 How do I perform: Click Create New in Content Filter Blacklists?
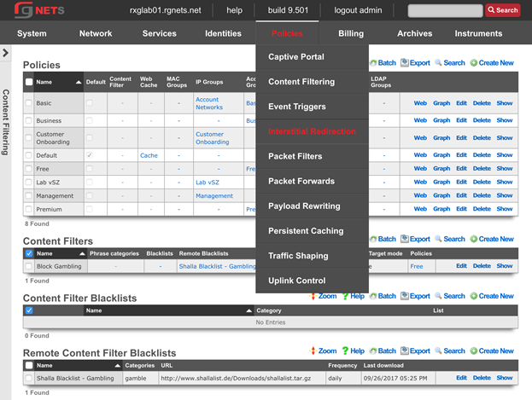pyautogui.click(x=492, y=296)
